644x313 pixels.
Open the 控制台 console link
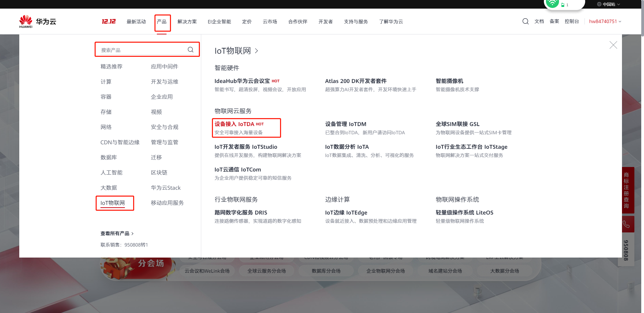[572, 21]
